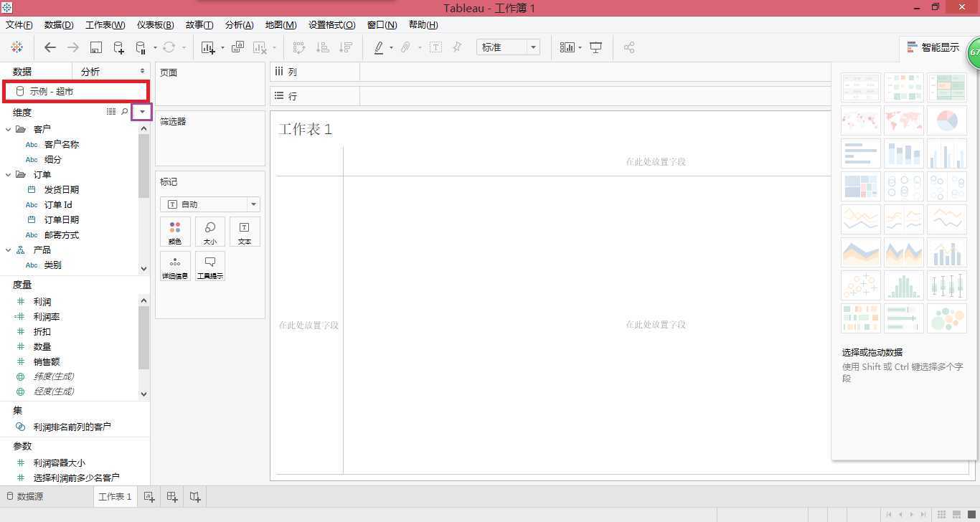Open the 分析 menu in menu bar
980x522 pixels.
[x=240, y=25]
